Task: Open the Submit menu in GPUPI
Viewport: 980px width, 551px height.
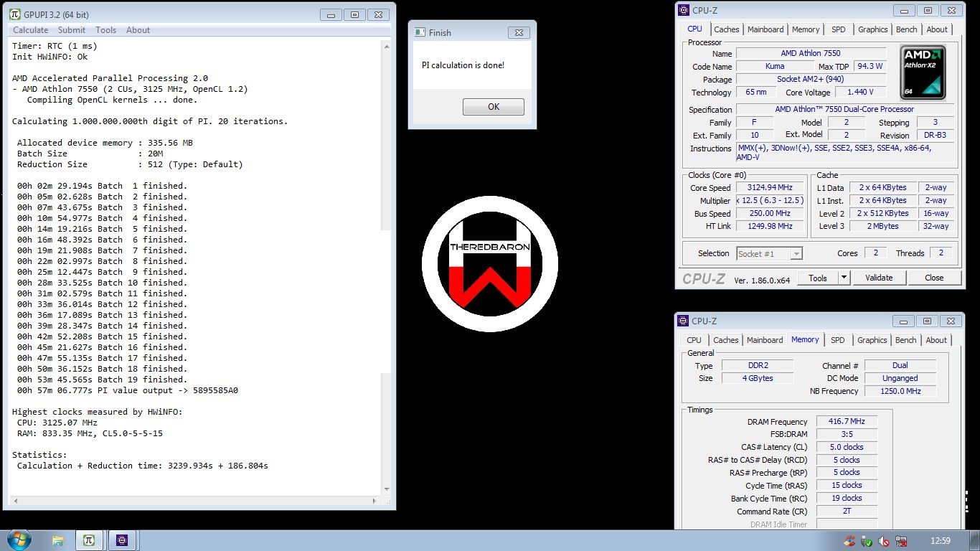Action: (x=72, y=30)
